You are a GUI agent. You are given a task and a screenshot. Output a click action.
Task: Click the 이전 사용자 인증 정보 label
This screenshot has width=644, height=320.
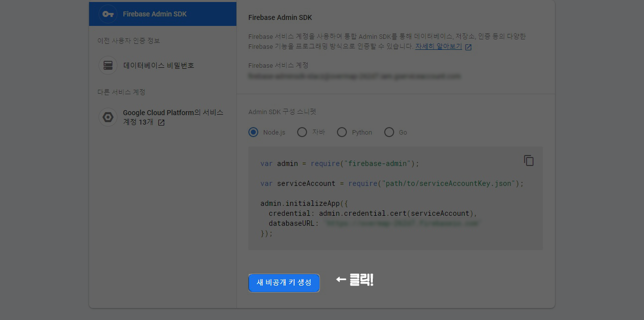[x=129, y=40]
